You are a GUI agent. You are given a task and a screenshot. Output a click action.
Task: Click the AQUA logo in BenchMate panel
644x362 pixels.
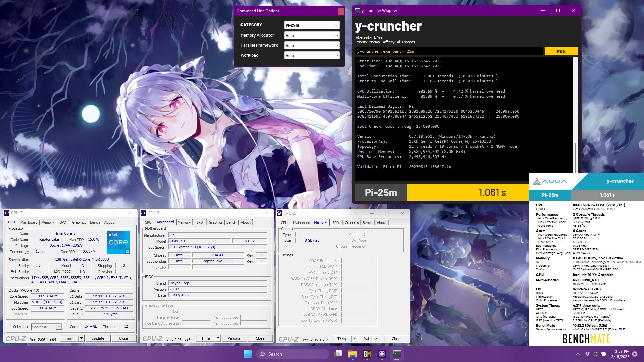[550, 181]
